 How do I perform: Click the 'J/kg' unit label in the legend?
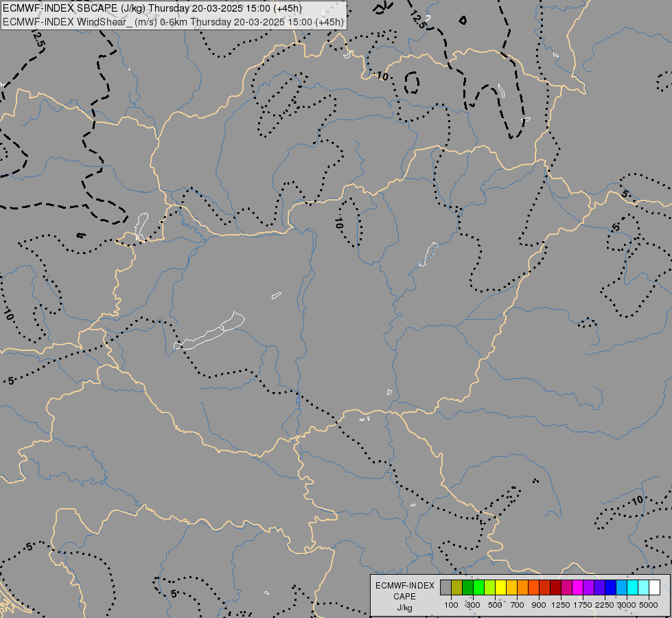click(x=404, y=608)
